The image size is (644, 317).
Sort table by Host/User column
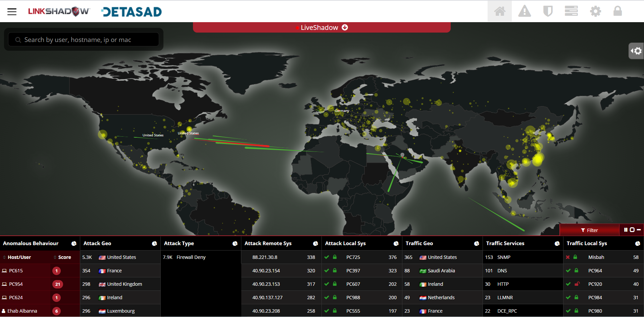click(x=19, y=257)
